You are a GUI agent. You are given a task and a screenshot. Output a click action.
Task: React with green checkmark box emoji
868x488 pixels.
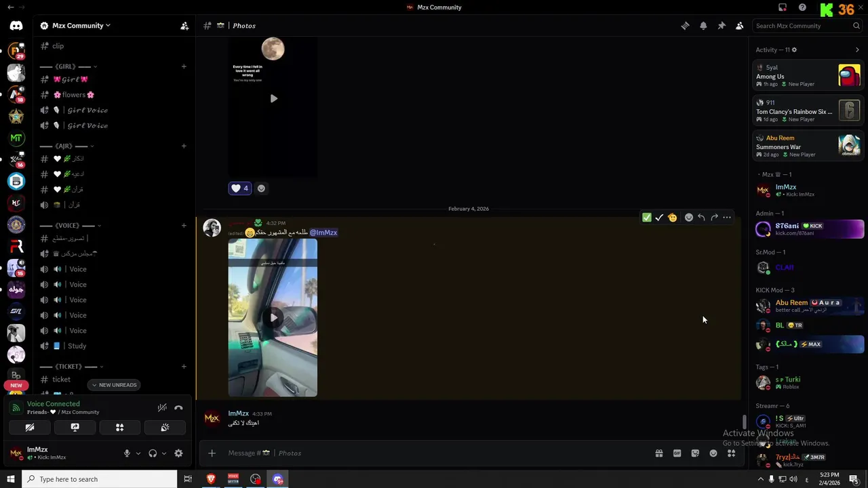pyautogui.click(x=646, y=218)
